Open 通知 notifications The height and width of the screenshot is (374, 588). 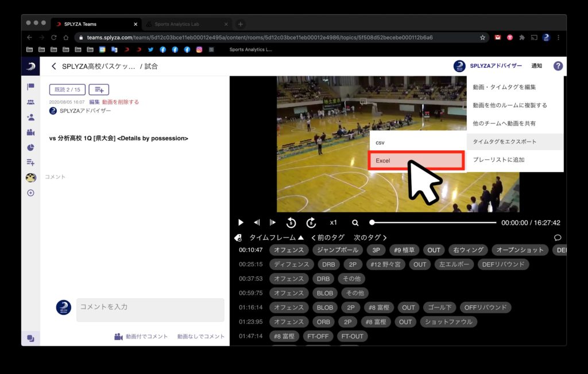[x=537, y=66]
